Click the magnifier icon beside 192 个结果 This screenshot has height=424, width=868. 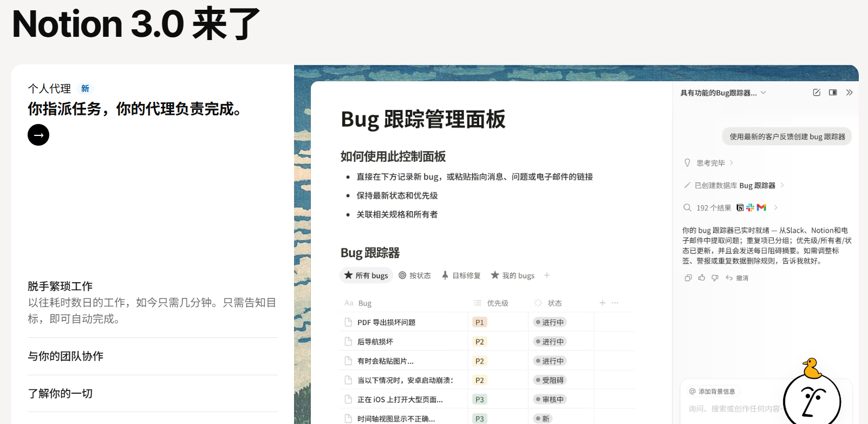tap(687, 207)
